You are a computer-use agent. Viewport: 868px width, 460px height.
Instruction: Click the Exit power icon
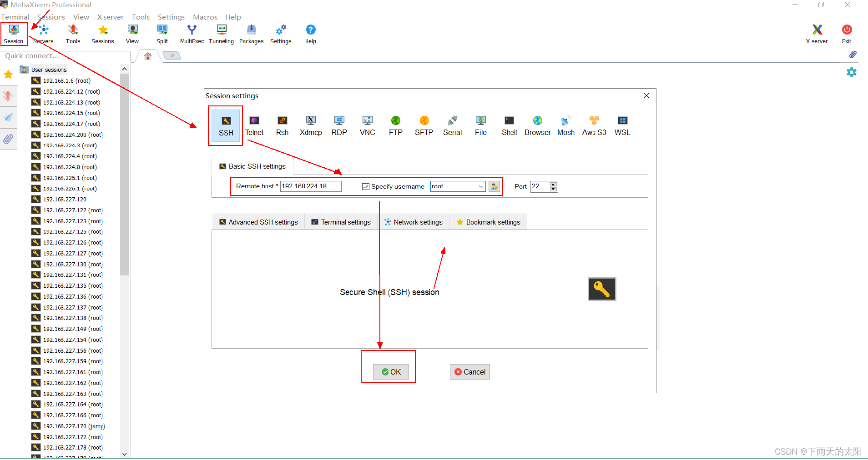point(847,34)
